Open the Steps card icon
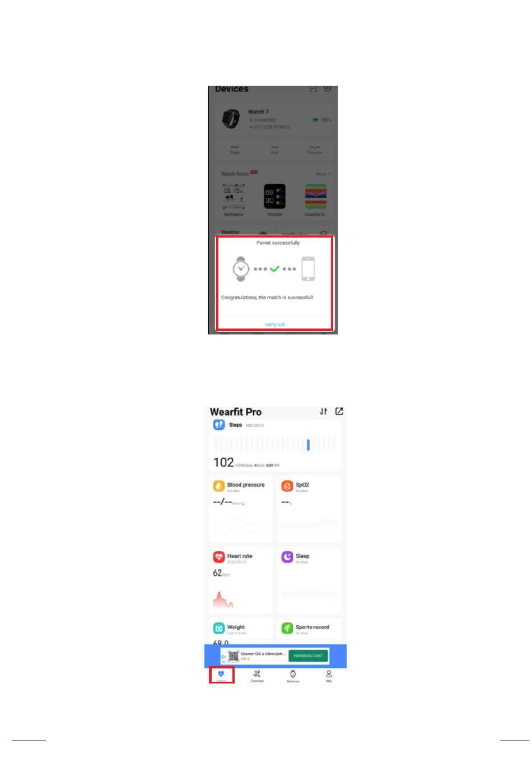532x772 pixels. pos(219,425)
